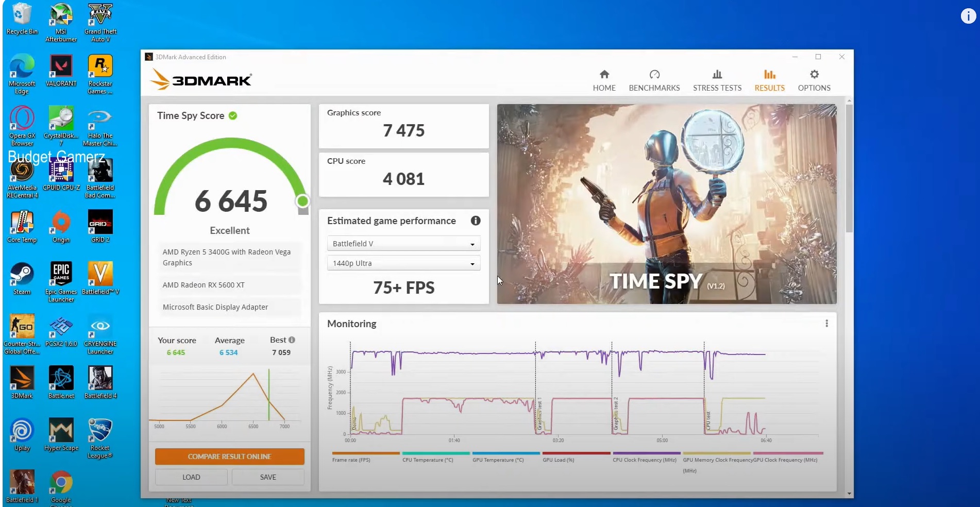Click the Time Spy preview image
Screen dimensions: 980x507
point(667,204)
